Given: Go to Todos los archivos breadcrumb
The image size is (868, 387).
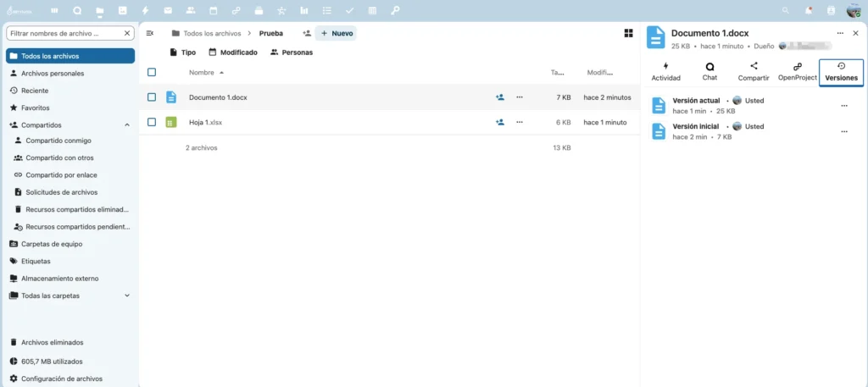Looking at the screenshot, I should tap(207, 33).
